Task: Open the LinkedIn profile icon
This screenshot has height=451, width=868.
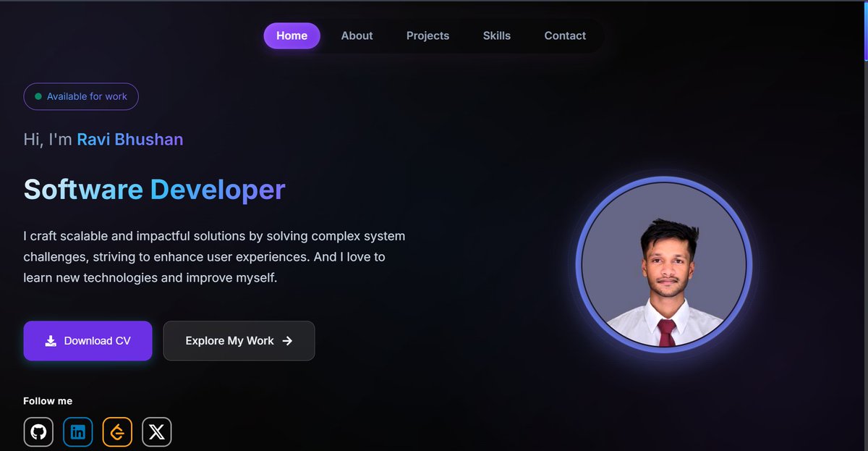Action: (78, 432)
